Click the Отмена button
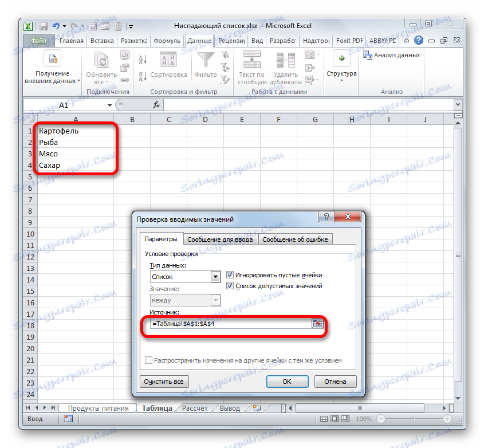The height and width of the screenshot is (448, 484). 335,382
